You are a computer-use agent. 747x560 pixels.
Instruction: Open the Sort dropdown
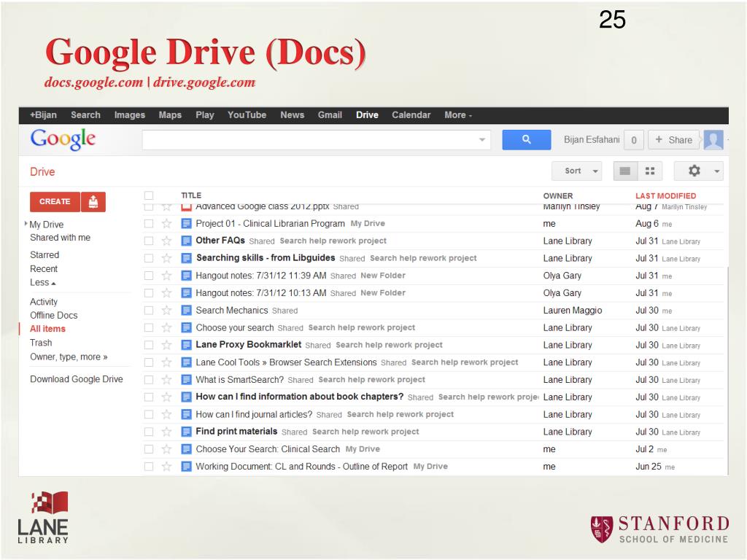(581, 171)
